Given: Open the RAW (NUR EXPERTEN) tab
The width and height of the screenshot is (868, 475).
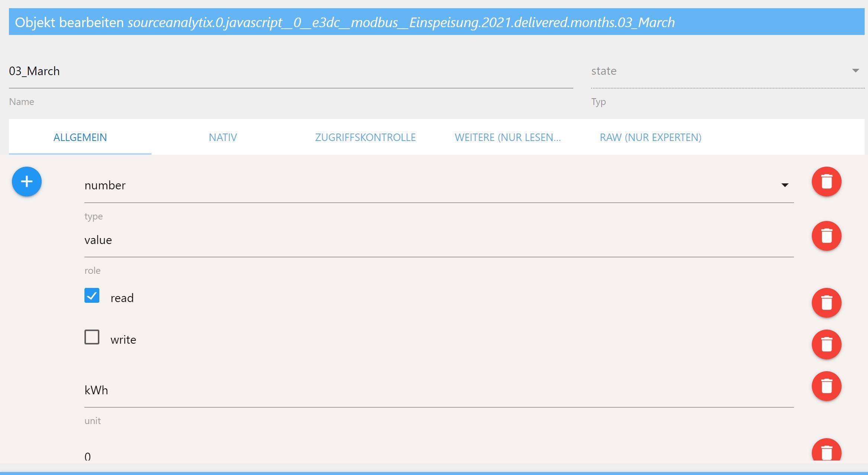Looking at the screenshot, I should (x=650, y=137).
